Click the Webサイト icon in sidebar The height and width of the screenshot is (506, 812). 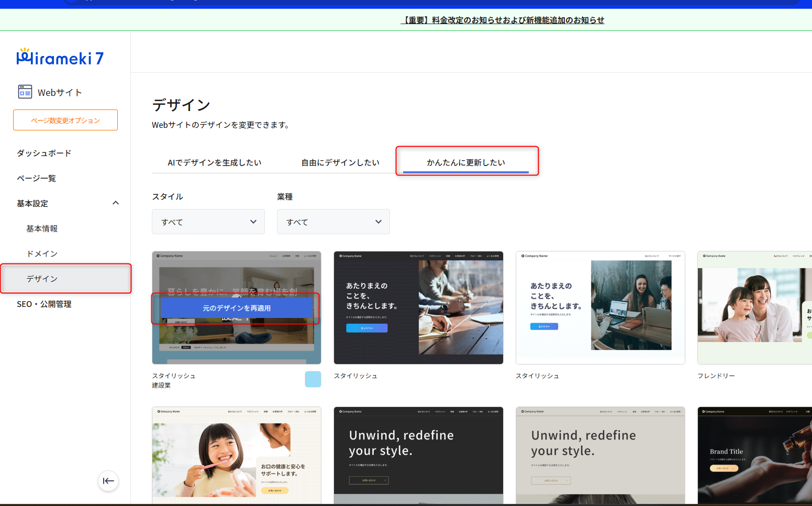pyautogui.click(x=25, y=92)
